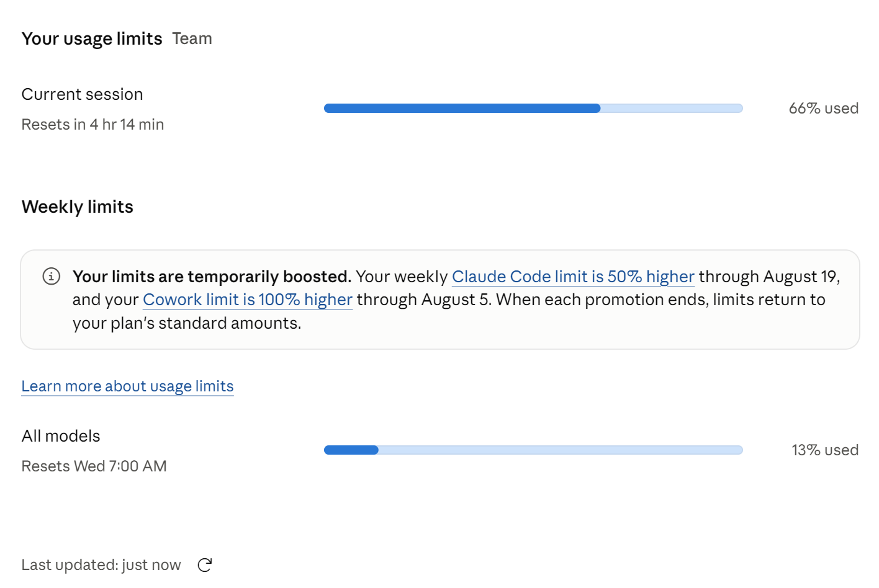
Task: Open Learn more about usage limits link
Action: [127, 386]
